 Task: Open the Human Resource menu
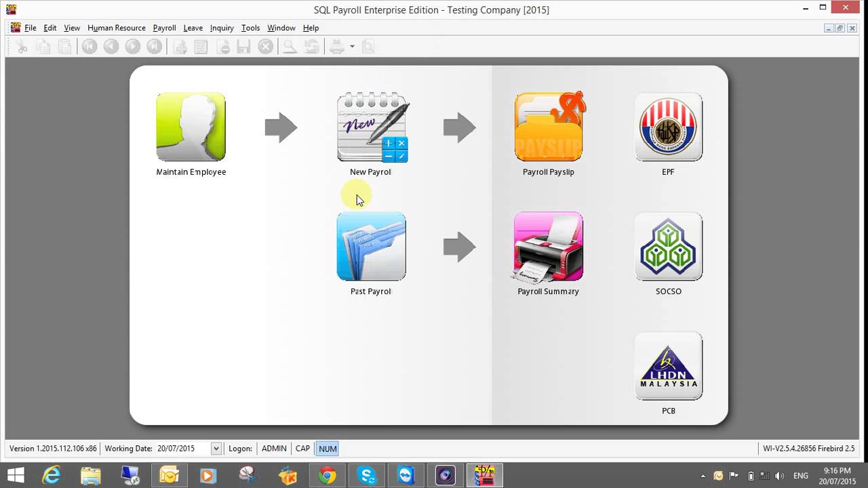click(x=117, y=28)
